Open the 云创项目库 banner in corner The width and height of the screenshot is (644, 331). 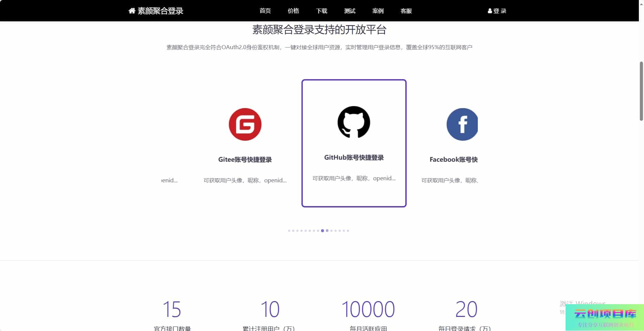pyautogui.click(x=604, y=318)
